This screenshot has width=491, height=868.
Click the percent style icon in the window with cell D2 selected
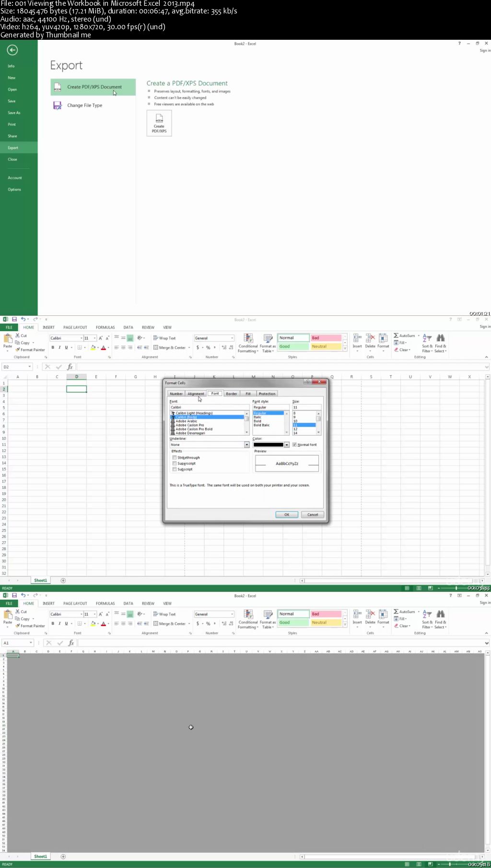point(208,347)
